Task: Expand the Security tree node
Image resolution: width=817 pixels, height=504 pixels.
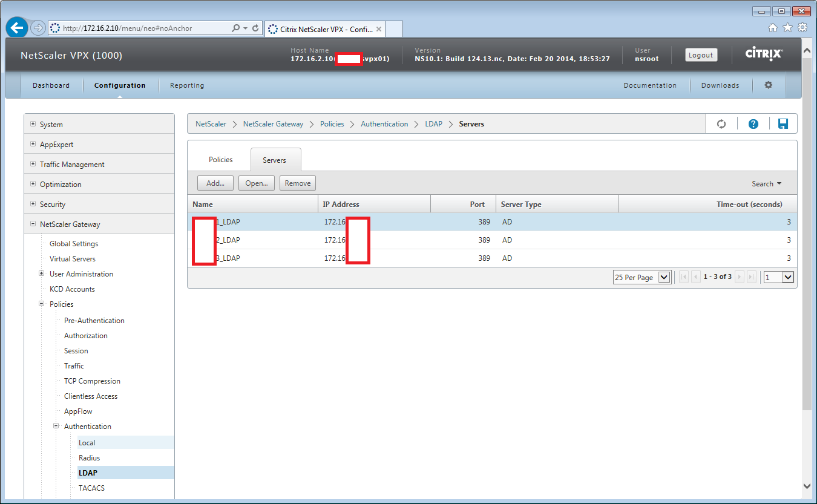Action: click(x=33, y=204)
